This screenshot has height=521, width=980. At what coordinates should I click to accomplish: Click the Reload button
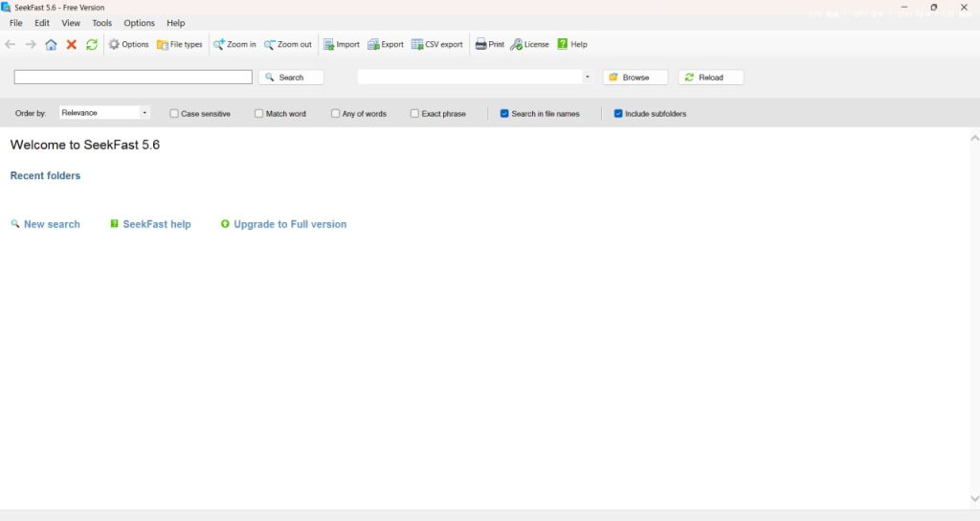711,77
